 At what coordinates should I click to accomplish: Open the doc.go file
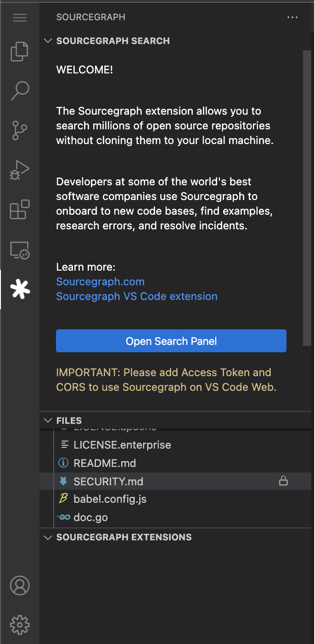175,517
